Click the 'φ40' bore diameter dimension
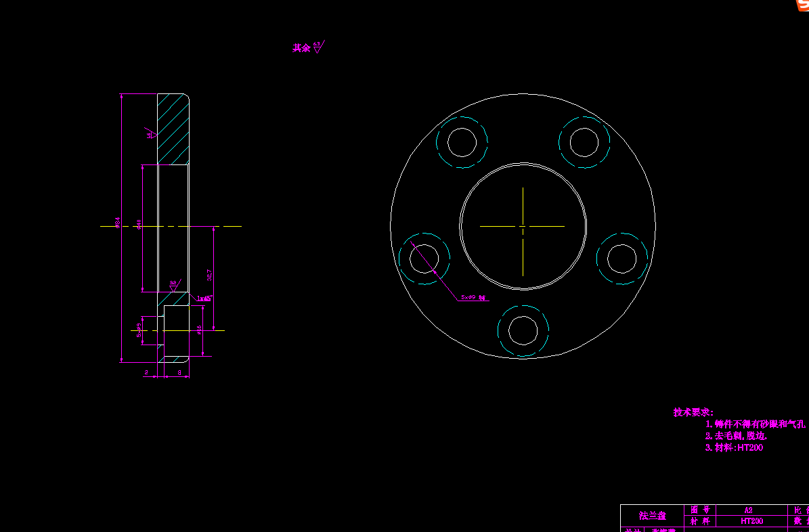 (139, 225)
